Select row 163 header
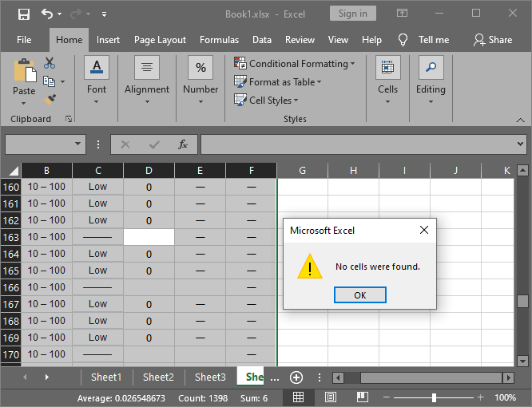The image size is (532, 407). 11,237
